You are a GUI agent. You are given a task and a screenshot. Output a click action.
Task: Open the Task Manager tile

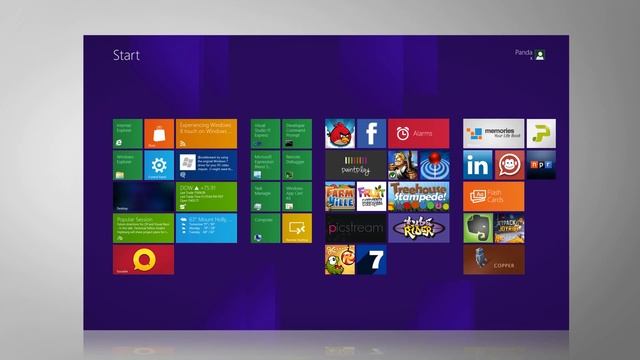tap(265, 197)
